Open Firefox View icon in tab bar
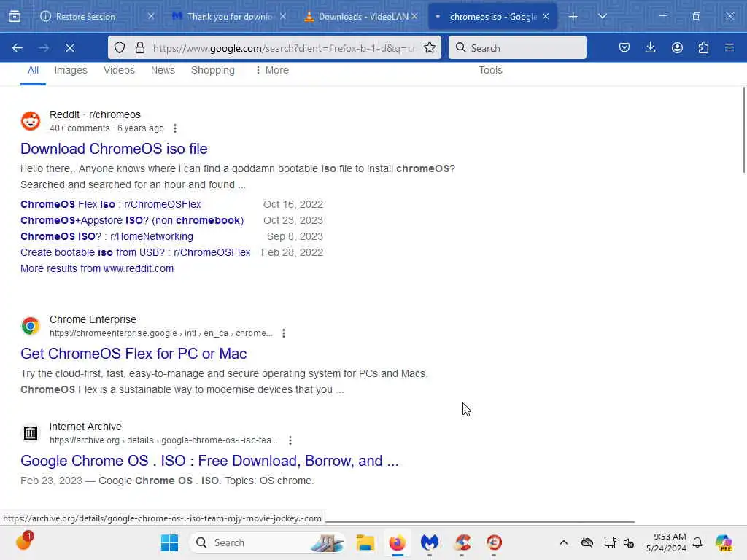The height and width of the screenshot is (560, 747). click(15, 17)
